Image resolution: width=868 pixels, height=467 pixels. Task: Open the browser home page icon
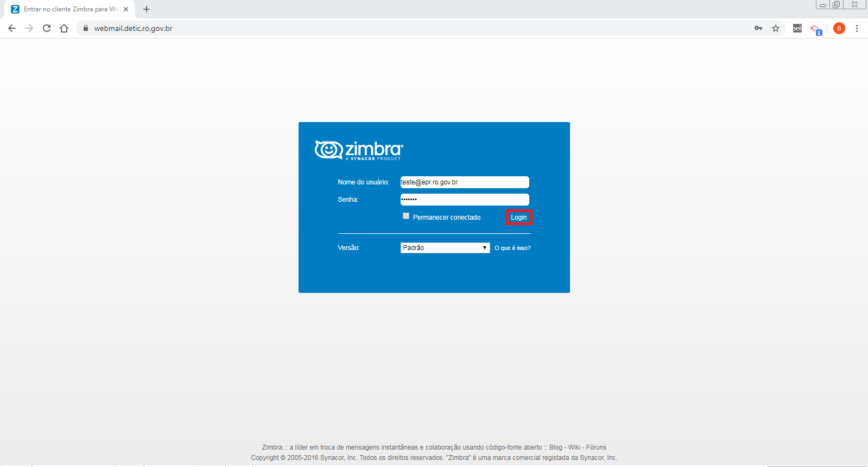pos(64,28)
